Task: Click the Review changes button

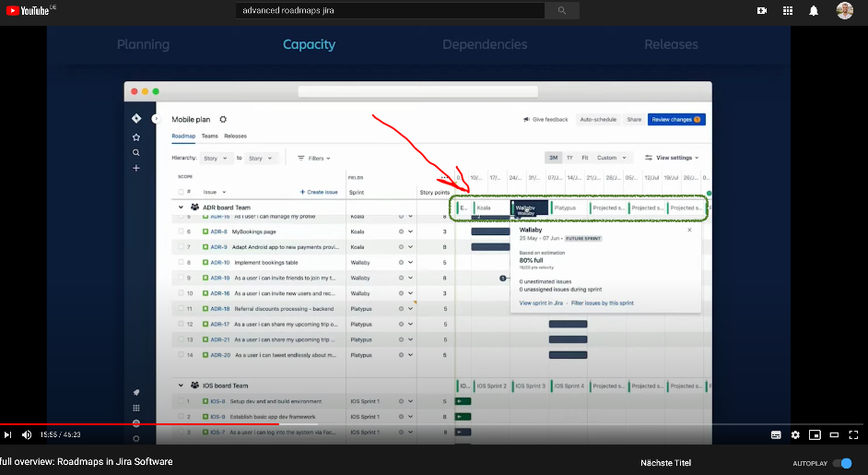Action: (x=676, y=120)
